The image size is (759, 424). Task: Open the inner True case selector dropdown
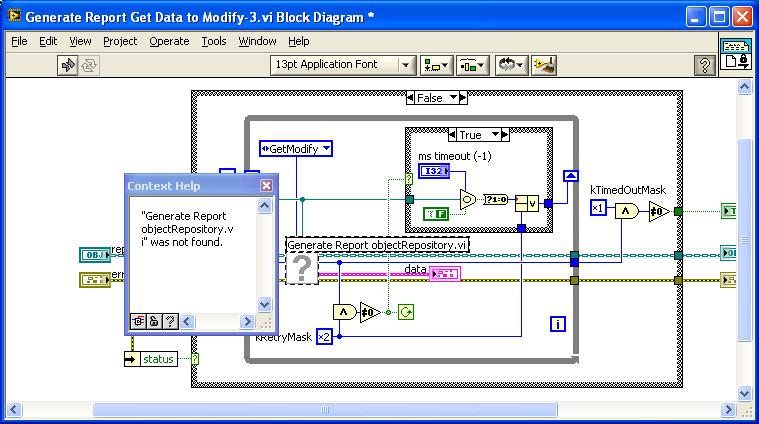tap(495, 135)
